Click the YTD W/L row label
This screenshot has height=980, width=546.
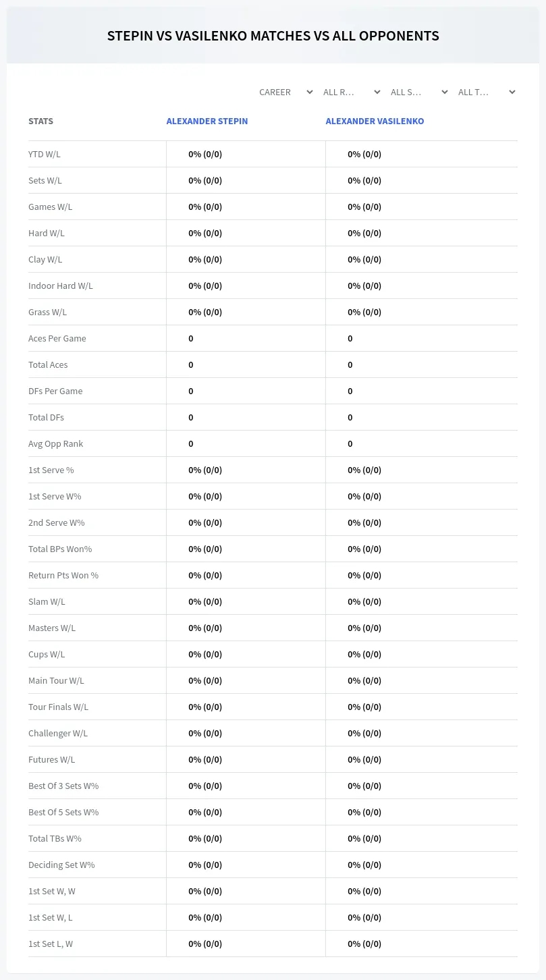45,154
